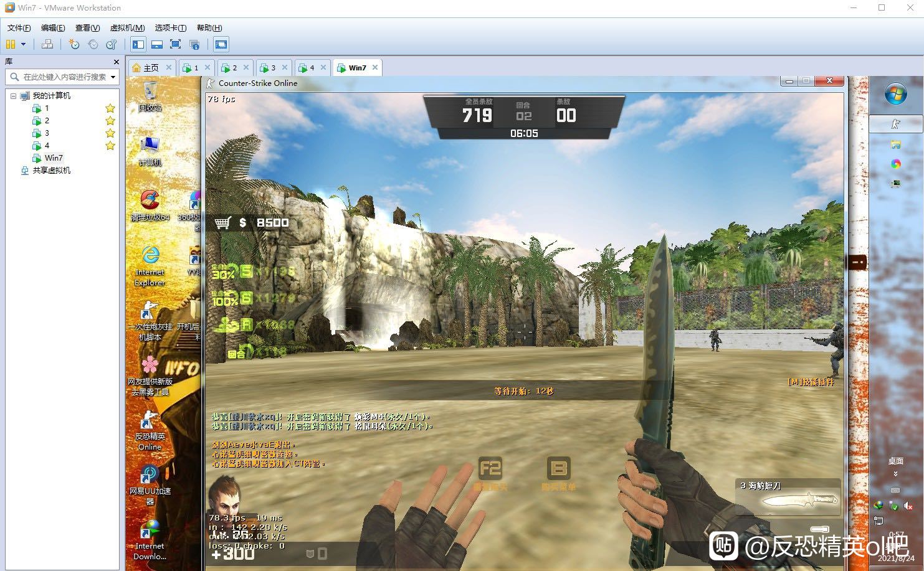
Task: Close the 主页 tab
Action: click(x=169, y=67)
